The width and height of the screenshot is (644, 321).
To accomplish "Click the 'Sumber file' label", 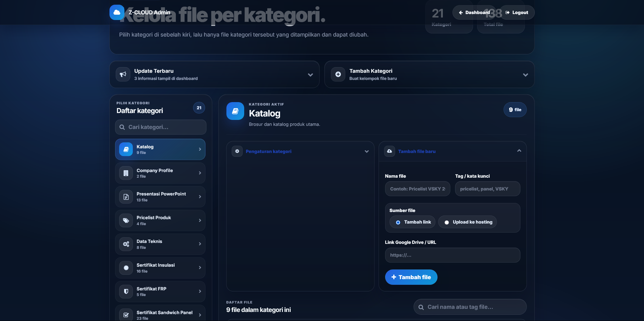I will pos(402,210).
